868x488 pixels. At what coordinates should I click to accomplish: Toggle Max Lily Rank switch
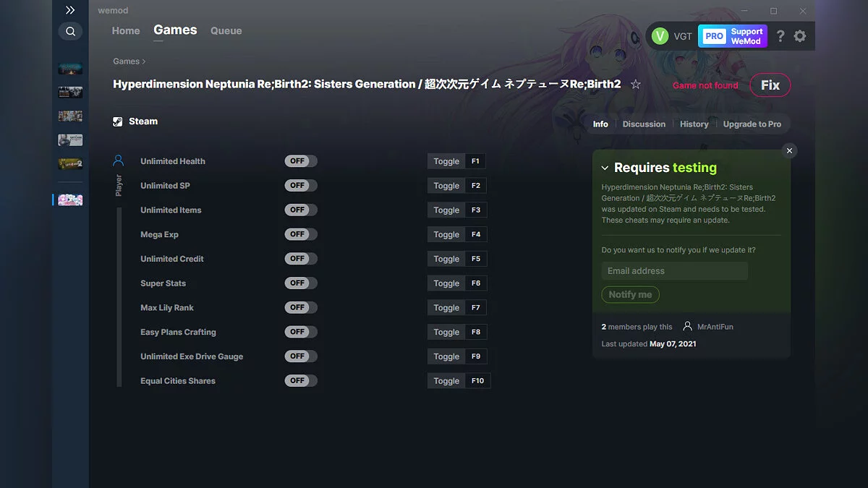301,307
